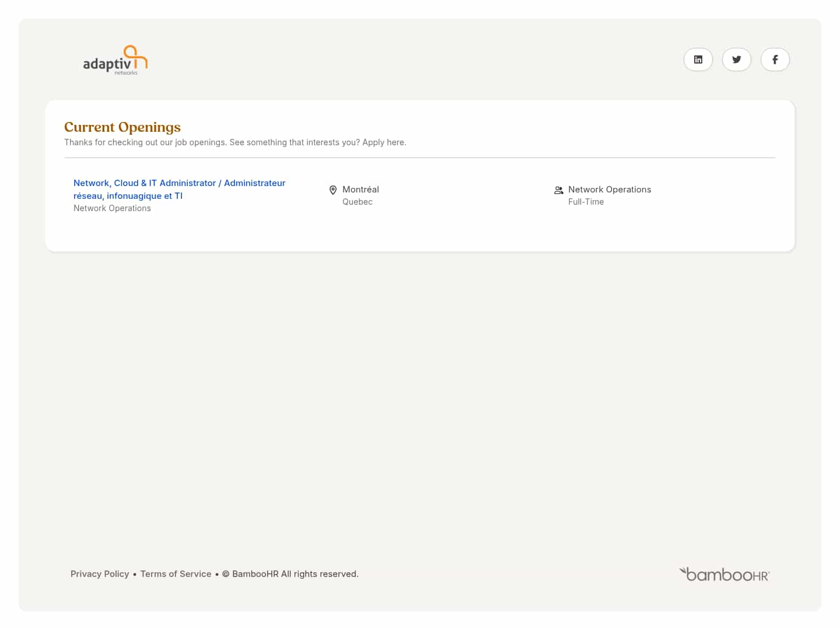The width and height of the screenshot is (840, 630).
Task: Select the Current Openings heading
Action: pyautogui.click(x=122, y=127)
